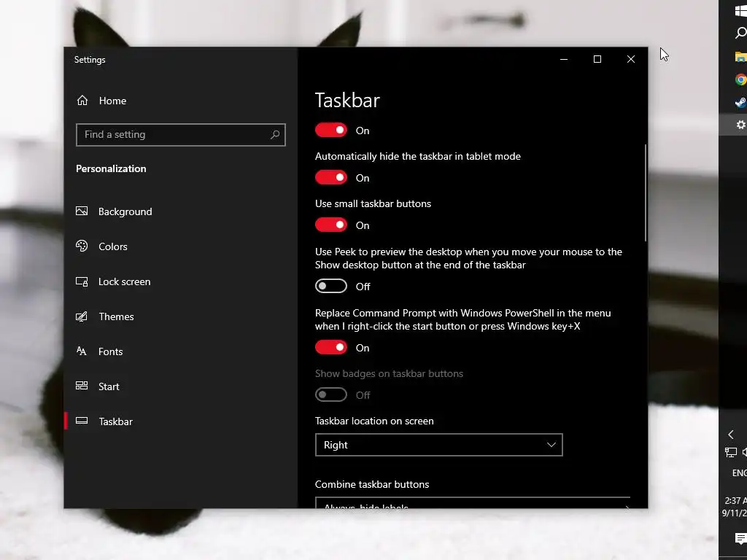The image size is (747, 560).
Task: Click the Taskbar icon in sidebar
Action: [x=82, y=421]
